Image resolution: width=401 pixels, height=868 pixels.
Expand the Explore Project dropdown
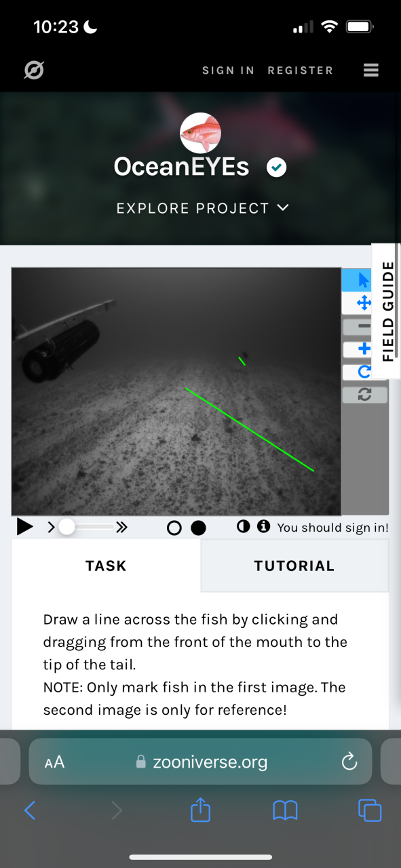202,208
